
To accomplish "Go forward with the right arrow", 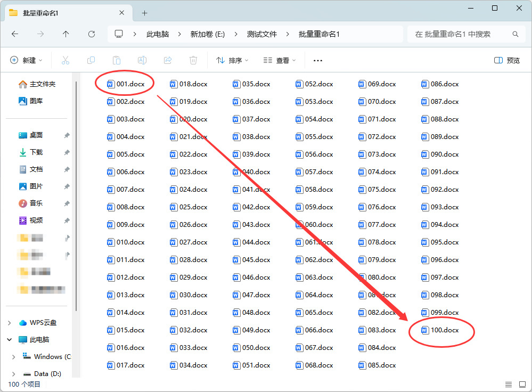I will point(40,34).
